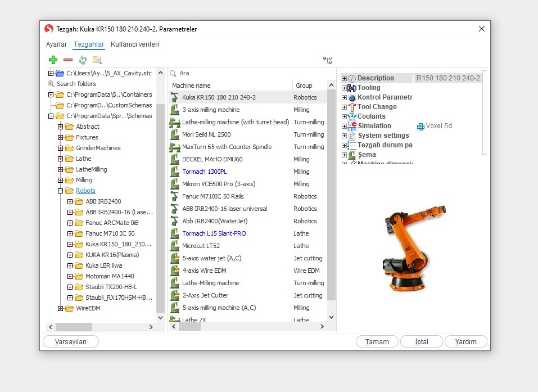
Task: Collapse the Robots folder
Action: click(61, 191)
